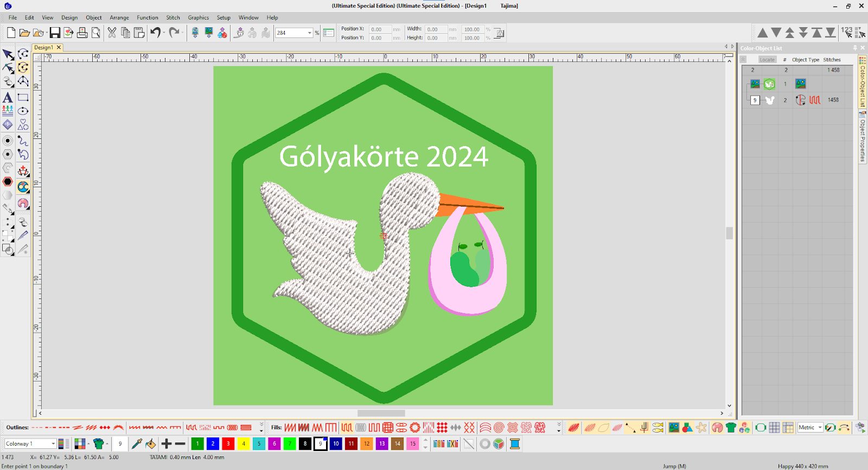Open the Graphics menu
868x470 pixels.
click(199, 17)
